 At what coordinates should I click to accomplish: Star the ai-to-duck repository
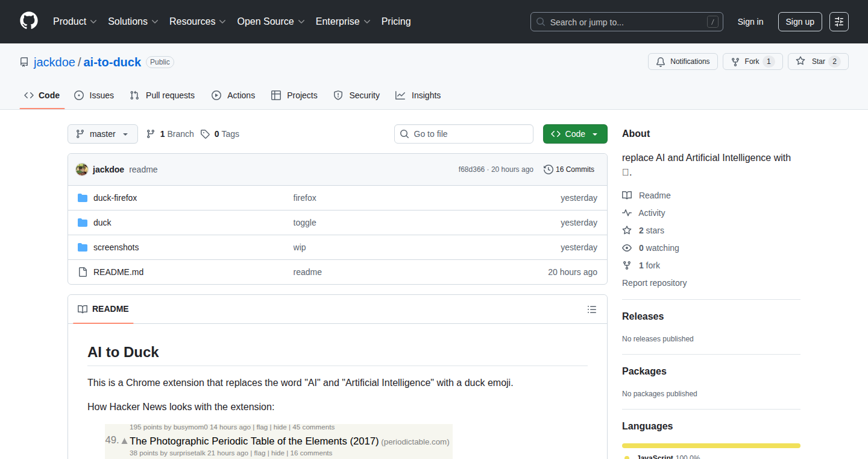818,62
